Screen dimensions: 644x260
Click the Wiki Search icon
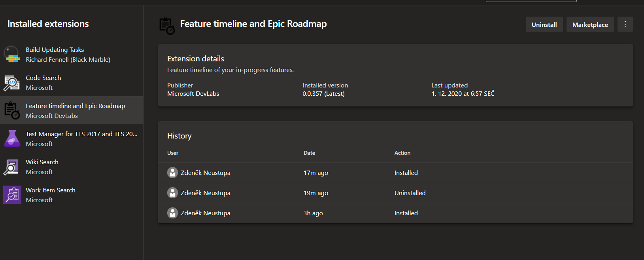[11, 167]
